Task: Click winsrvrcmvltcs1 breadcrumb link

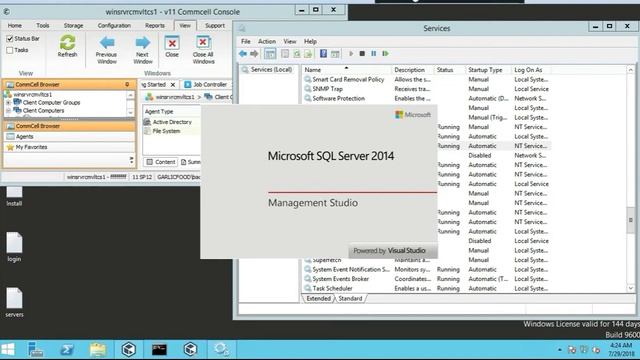Action: (x=175, y=97)
